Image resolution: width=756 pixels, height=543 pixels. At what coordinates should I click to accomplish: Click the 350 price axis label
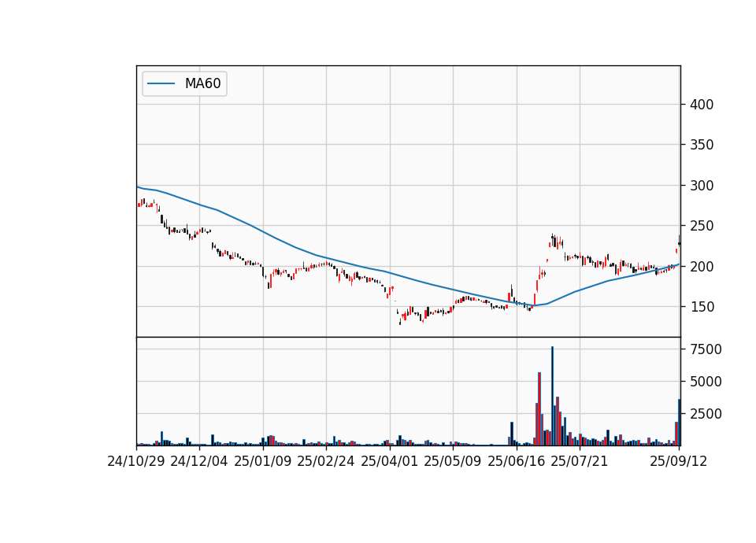click(x=702, y=145)
